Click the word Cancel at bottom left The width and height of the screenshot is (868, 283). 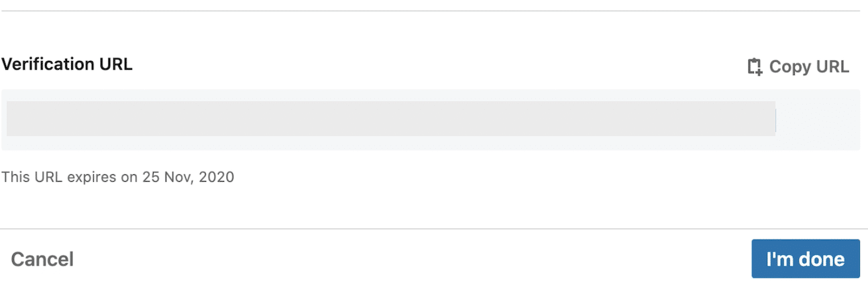pos(42,259)
